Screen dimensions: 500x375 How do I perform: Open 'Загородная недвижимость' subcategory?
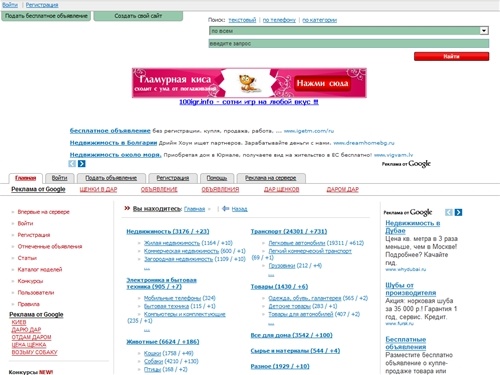178,259
